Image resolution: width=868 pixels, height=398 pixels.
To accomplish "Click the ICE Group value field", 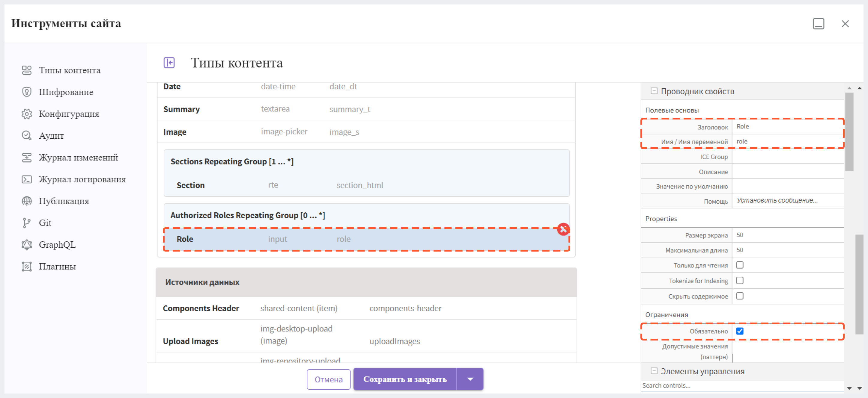I will 788,157.
